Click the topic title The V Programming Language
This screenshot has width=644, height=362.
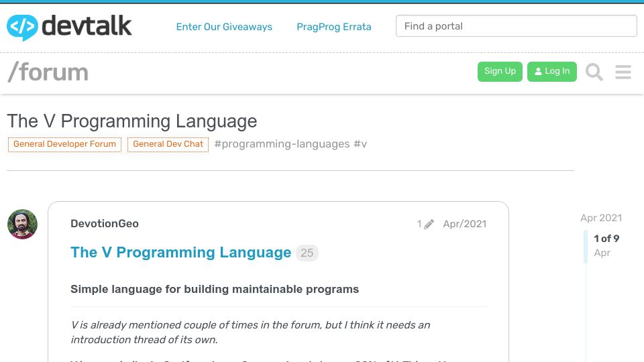click(132, 121)
